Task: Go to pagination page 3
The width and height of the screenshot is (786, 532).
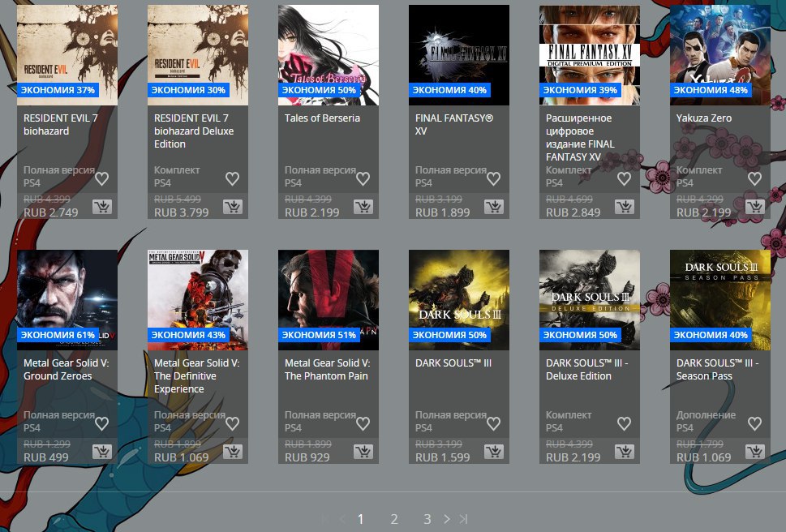Action: point(427,519)
